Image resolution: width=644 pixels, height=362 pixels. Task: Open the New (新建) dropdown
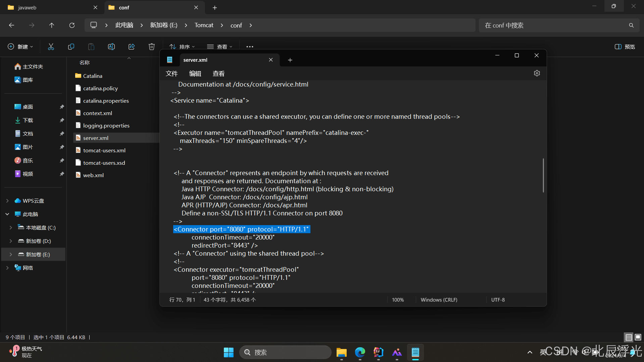coord(20,47)
